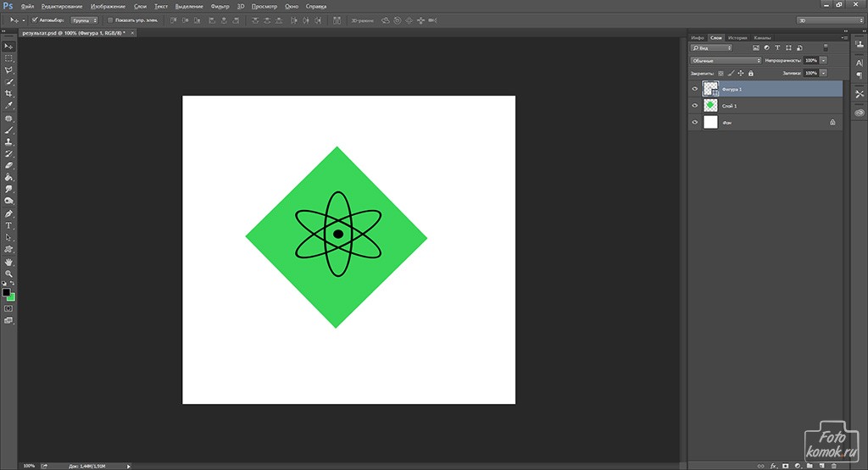Select the Eyedropper tool
The image size is (868, 470).
point(8,105)
